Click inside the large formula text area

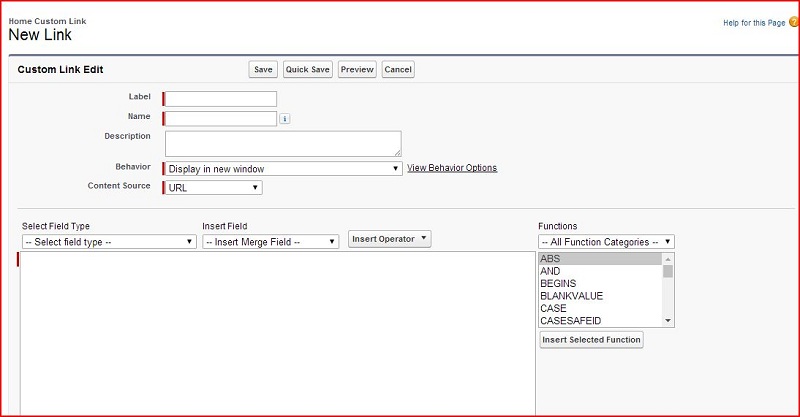tap(278, 333)
